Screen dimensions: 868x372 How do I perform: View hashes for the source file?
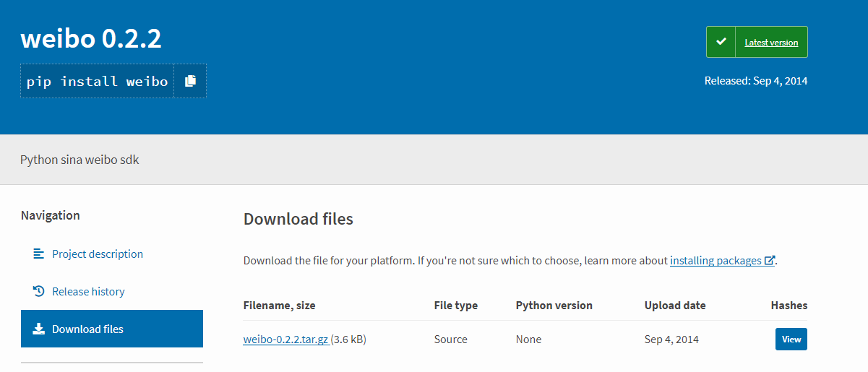click(x=791, y=339)
